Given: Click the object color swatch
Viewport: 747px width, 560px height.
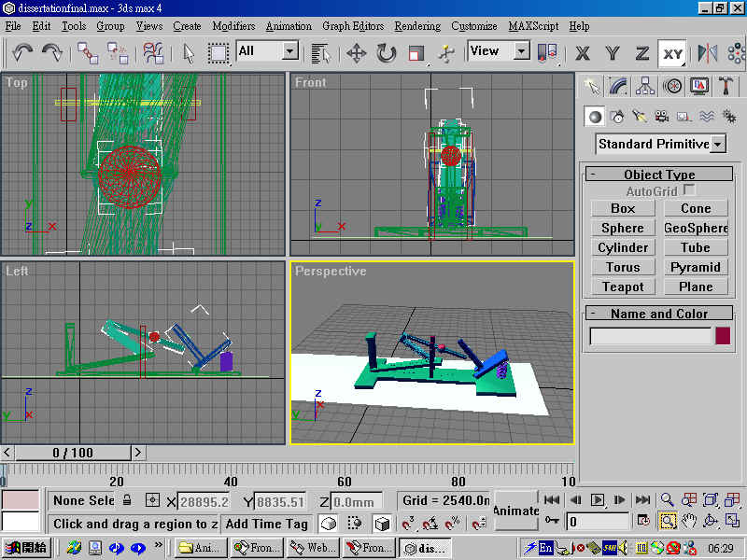Looking at the screenshot, I should pos(723,336).
